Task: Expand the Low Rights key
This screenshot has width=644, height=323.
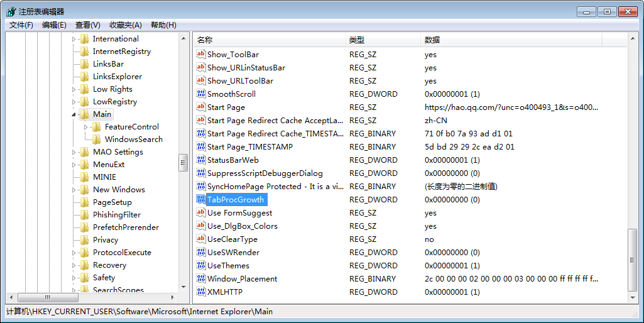Action: (x=74, y=89)
